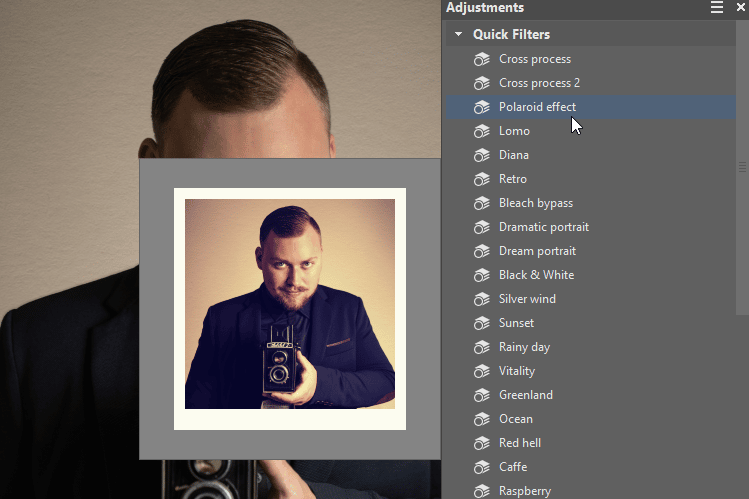Image resolution: width=749 pixels, height=499 pixels.
Task: Click the Polaroid effect preview thumbnail
Action: click(290, 309)
